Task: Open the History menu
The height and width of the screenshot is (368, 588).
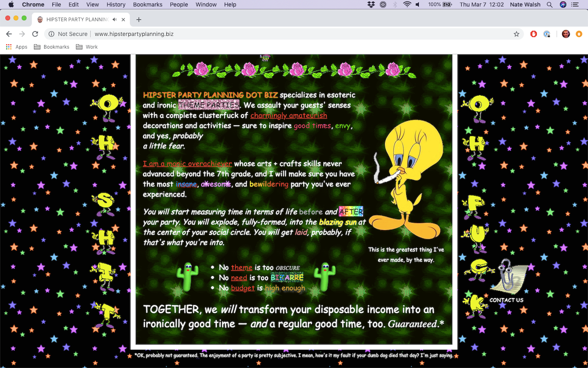Action: tap(116, 5)
